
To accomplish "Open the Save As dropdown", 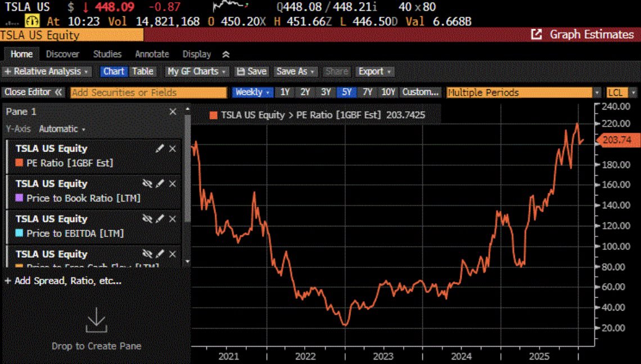I will (x=295, y=71).
